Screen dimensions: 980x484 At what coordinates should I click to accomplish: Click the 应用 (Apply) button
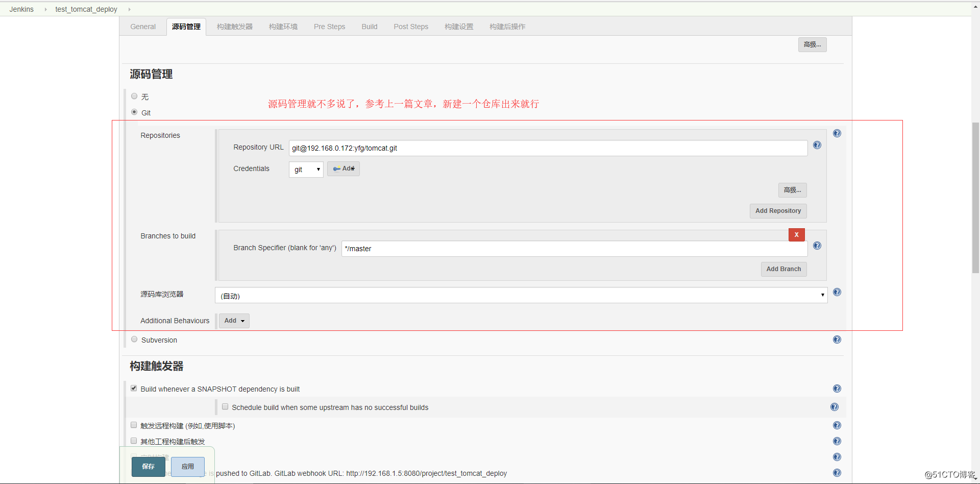(x=188, y=467)
